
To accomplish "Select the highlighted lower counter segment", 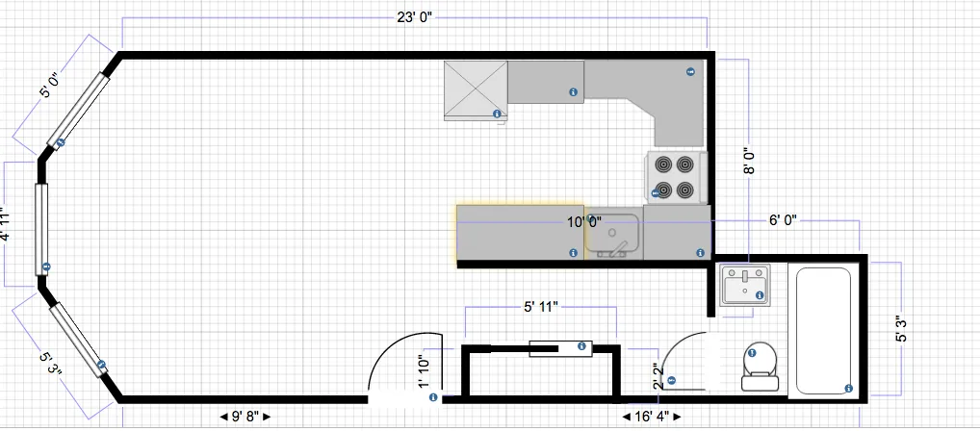I will click(520, 232).
